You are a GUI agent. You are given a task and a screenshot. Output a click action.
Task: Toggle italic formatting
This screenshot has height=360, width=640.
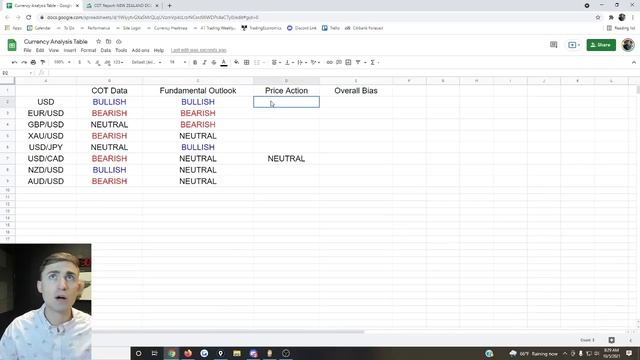204,62
